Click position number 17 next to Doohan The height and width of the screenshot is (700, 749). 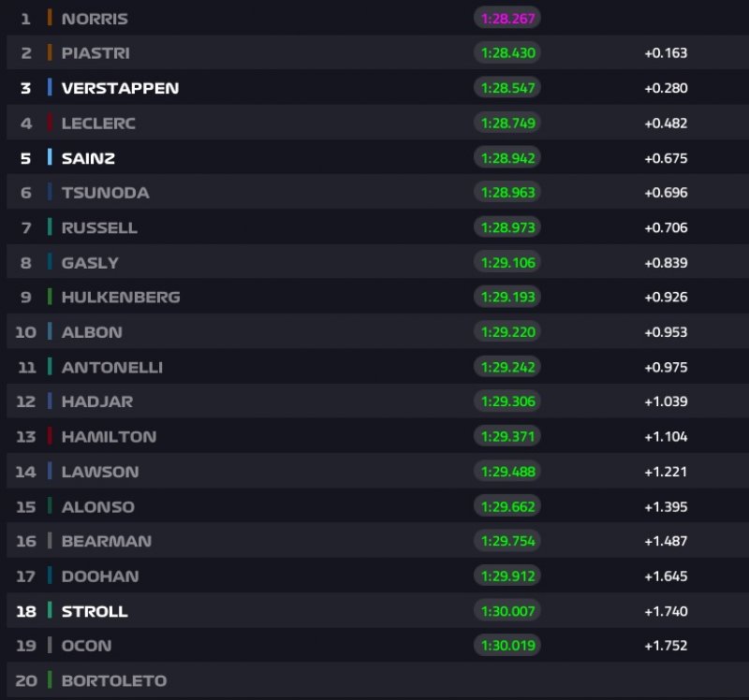coord(26,576)
